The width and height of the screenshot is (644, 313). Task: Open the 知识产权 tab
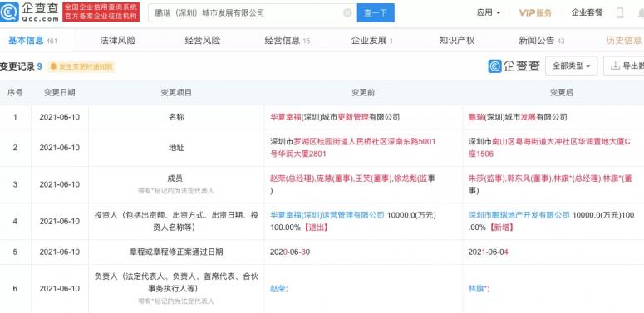(457, 41)
